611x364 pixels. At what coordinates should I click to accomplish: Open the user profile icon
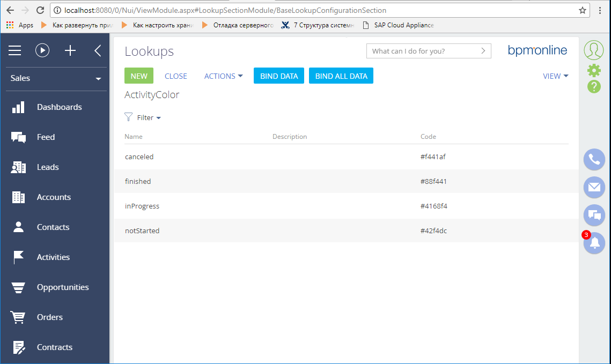tap(593, 50)
